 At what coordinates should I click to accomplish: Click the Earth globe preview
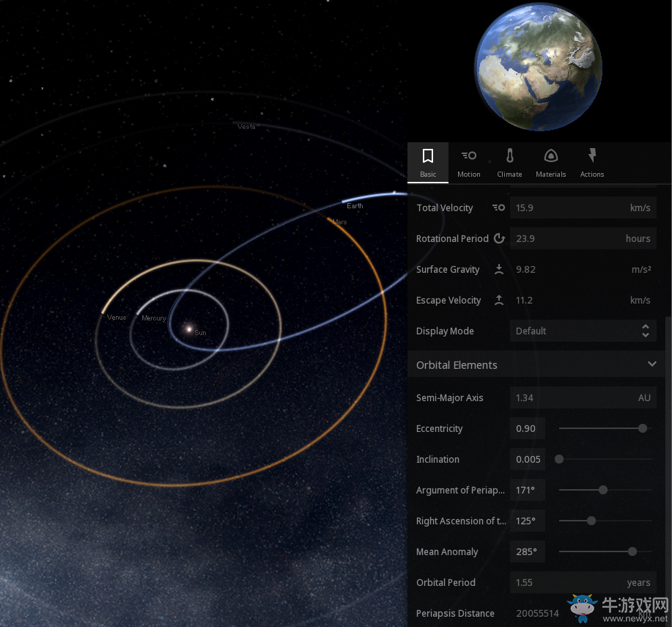[x=538, y=67]
